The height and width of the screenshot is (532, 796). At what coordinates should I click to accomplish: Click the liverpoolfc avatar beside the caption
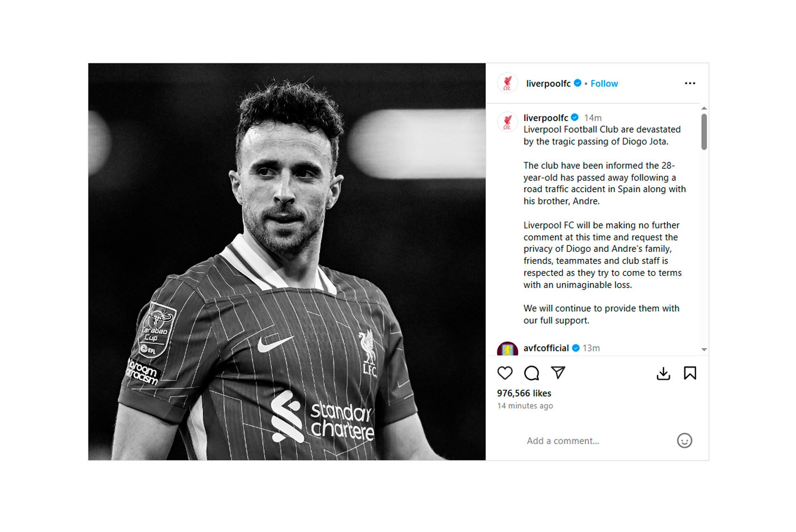507,122
